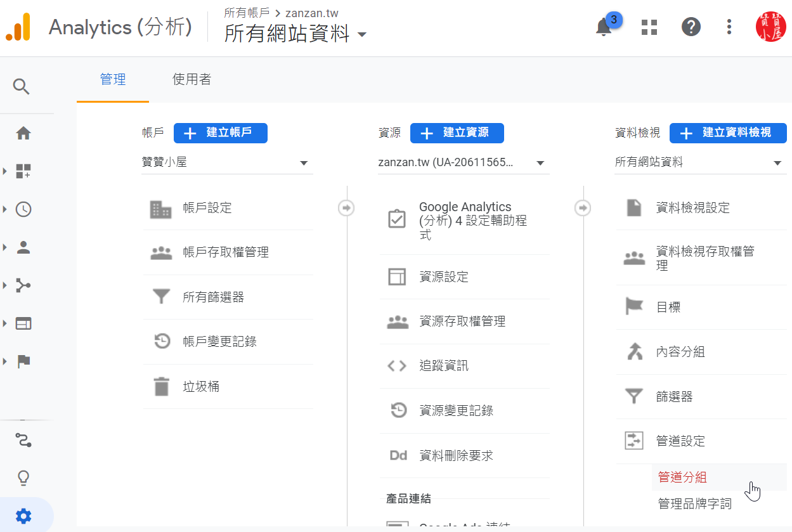The width and height of the screenshot is (792, 532).
Task: Click the 建立資源 button
Action: (457, 133)
